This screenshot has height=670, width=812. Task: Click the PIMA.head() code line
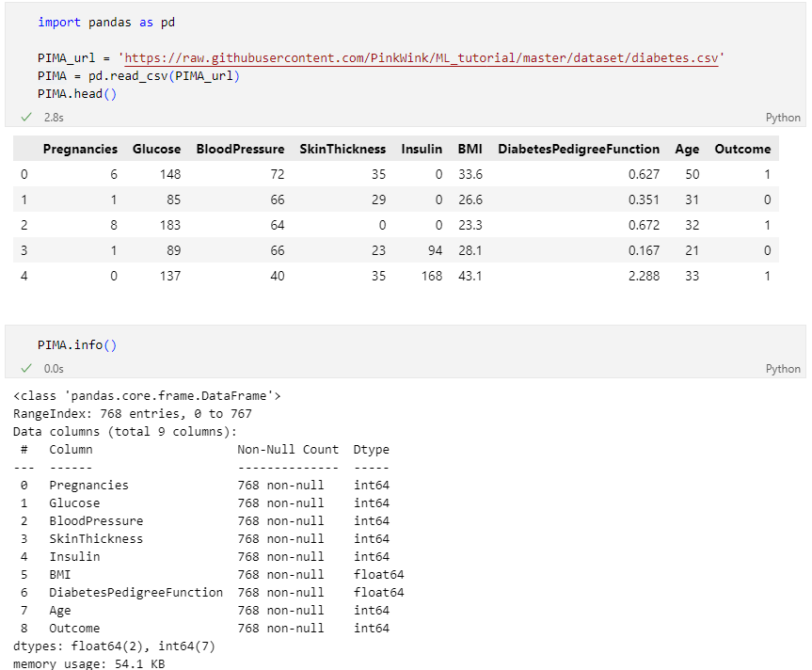click(77, 94)
